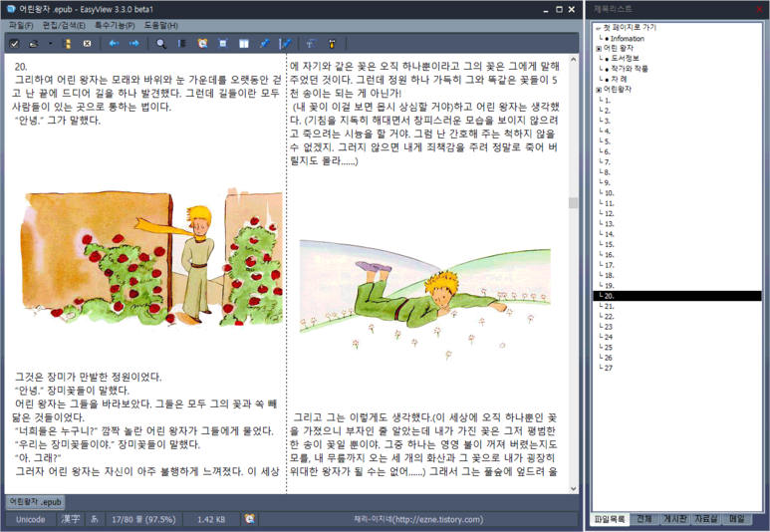
Task: Open the 재리-이지네 tistory link
Action: (x=418, y=519)
